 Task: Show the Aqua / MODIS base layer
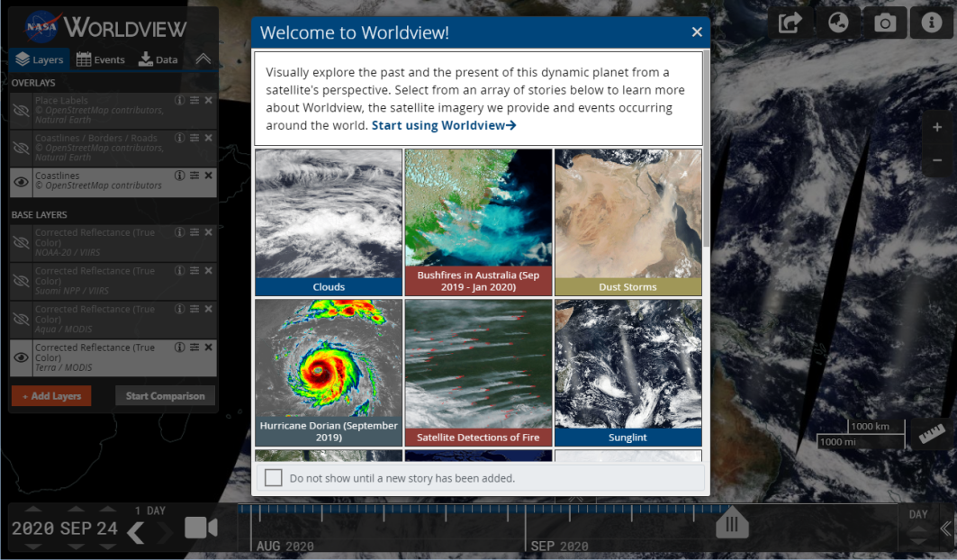pos(21,320)
